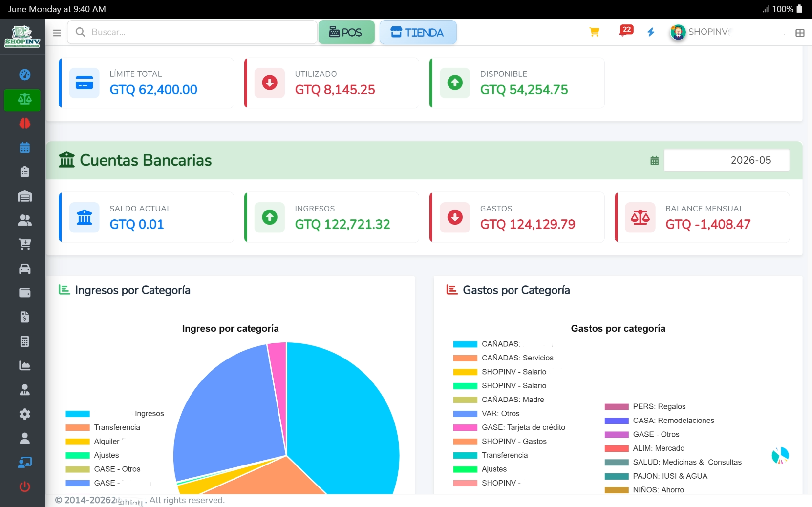Click the BALANCE MENSUAL card
Image resolution: width=812 pixels, height=507 pixels.
point(703,217)
